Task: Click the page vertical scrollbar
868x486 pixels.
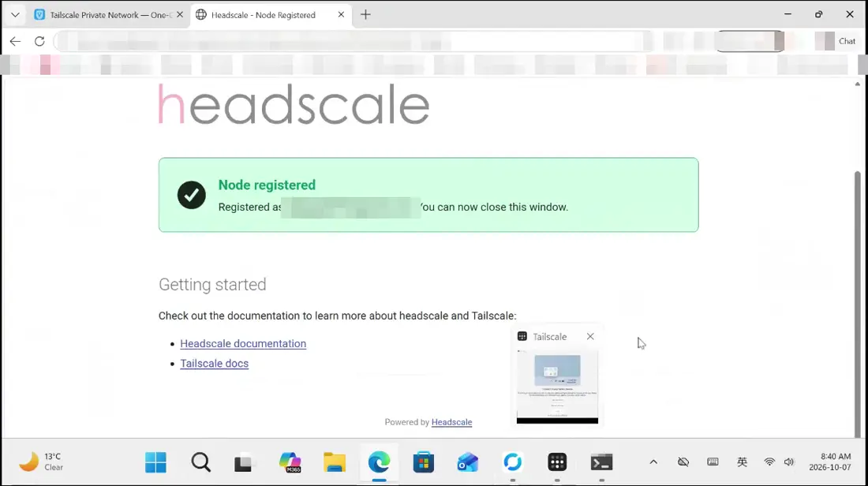Action: click(x=858, y=303)
